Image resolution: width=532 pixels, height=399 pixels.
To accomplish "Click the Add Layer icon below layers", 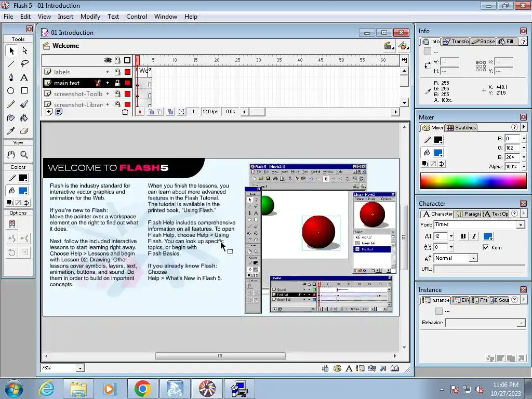I will [x=49, y=112].
